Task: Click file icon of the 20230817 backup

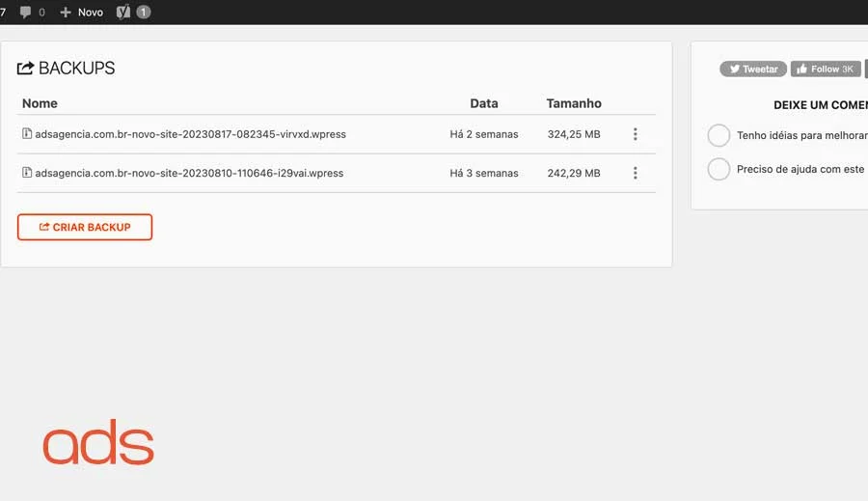Action: pos(27,133)
